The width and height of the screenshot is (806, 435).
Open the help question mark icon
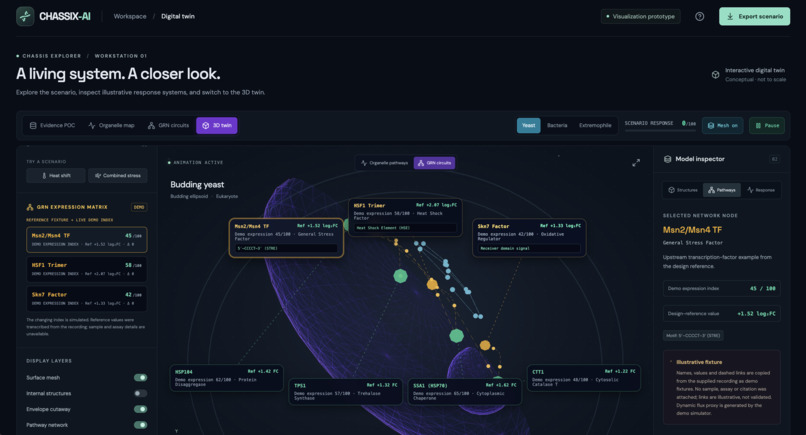[700, 16]
